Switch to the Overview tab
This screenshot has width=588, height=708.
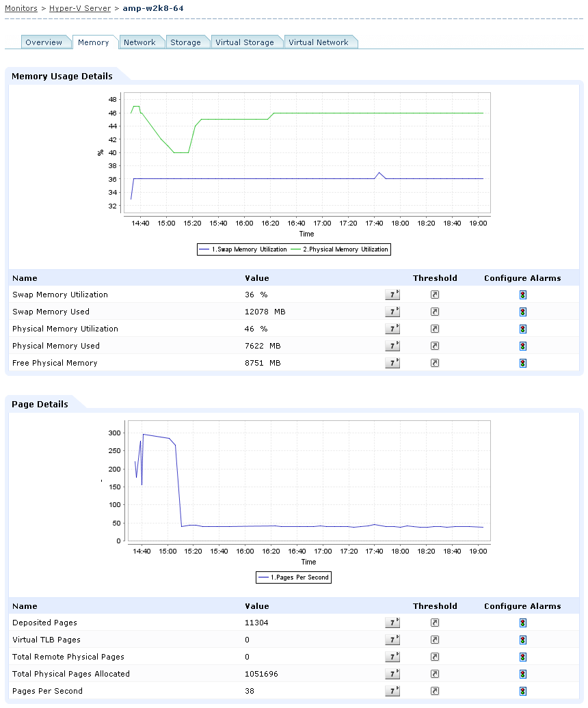click(x=44, y=42)
